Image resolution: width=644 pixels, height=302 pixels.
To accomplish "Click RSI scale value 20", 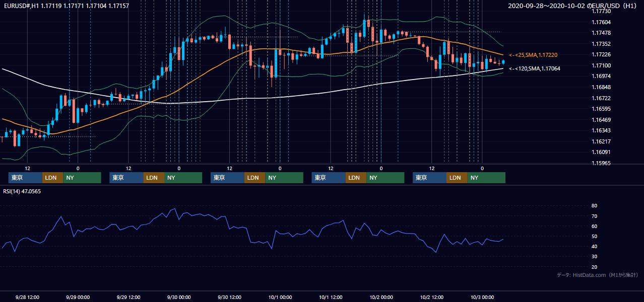I will pos(594,267).
